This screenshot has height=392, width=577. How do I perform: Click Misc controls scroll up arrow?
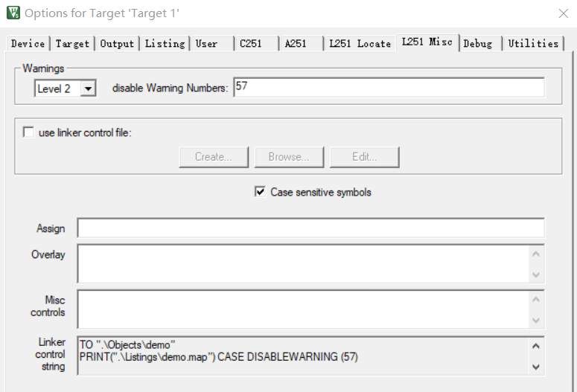[x=536, y=300]
